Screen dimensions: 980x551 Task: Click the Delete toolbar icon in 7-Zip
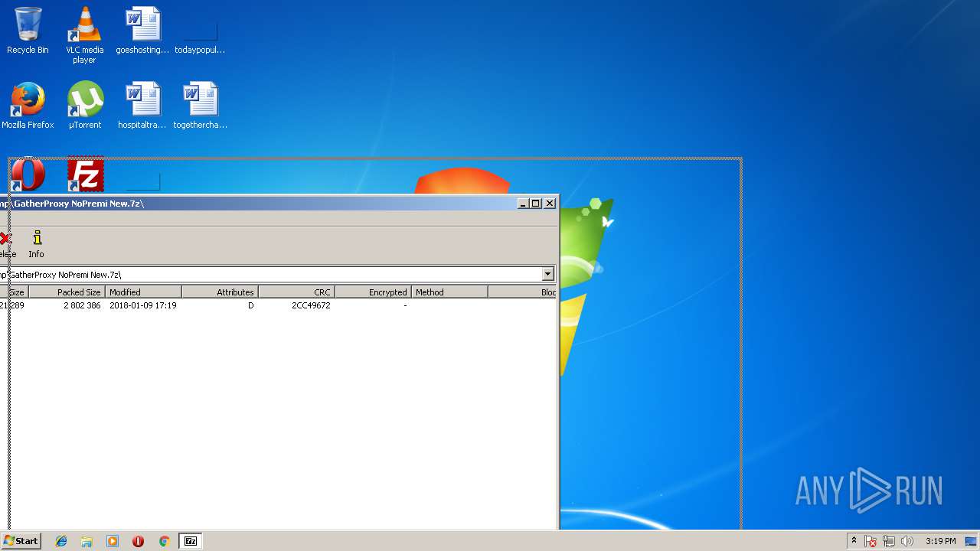point(5,245)
